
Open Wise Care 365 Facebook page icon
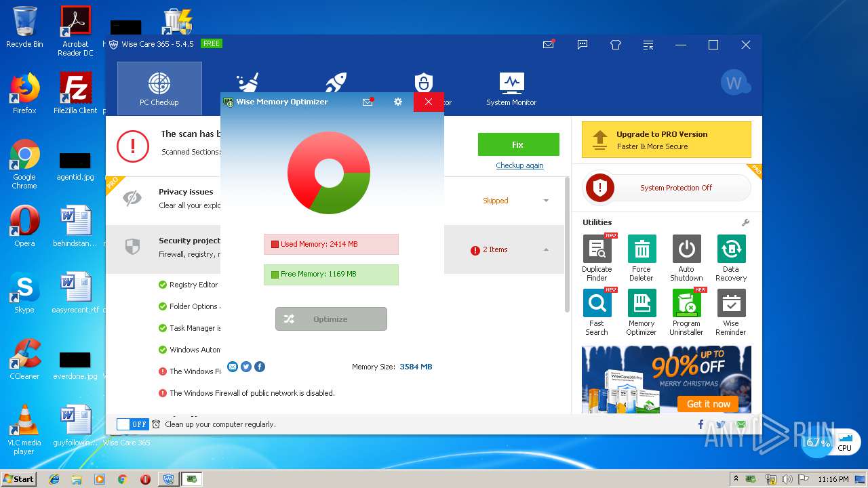point(701,424)
